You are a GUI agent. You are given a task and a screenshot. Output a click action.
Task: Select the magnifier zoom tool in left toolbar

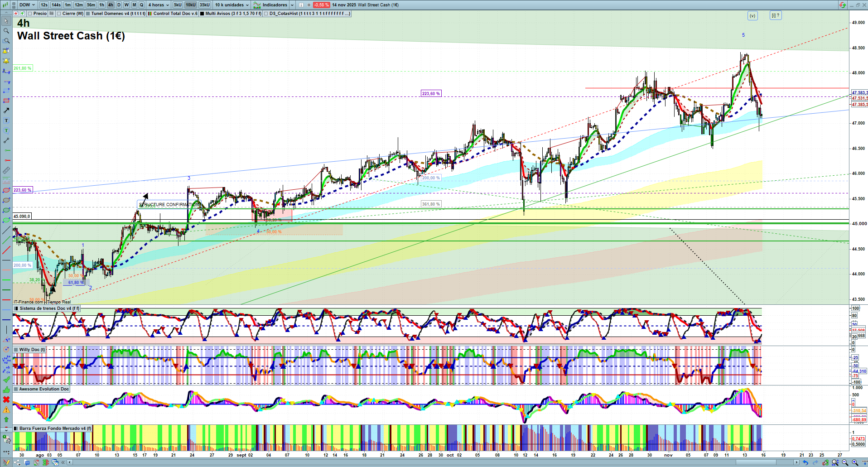[x=6, y=31]
